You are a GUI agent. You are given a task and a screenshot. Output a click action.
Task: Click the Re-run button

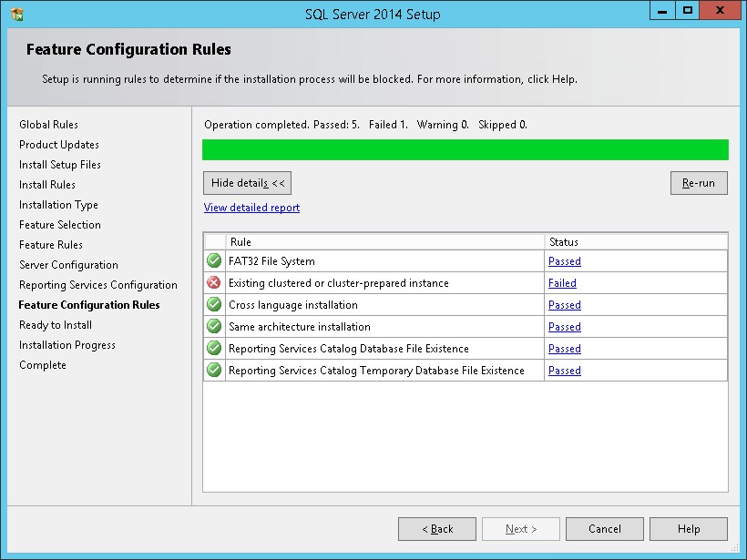pos(699,183)
